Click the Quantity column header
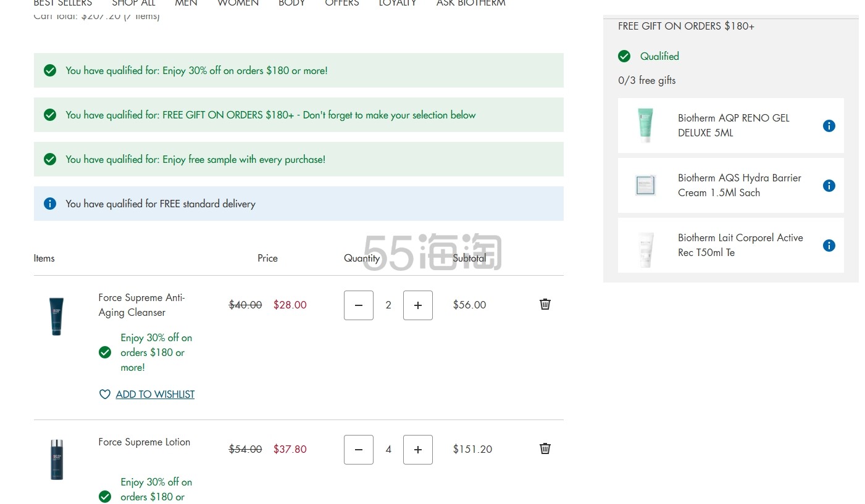Viewport: 865px width, 504px height. pyautogui.click(x=362, y=258)
